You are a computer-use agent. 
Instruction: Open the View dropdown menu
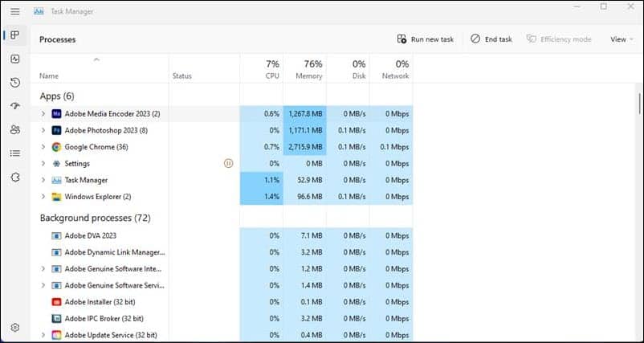point(622,39)
